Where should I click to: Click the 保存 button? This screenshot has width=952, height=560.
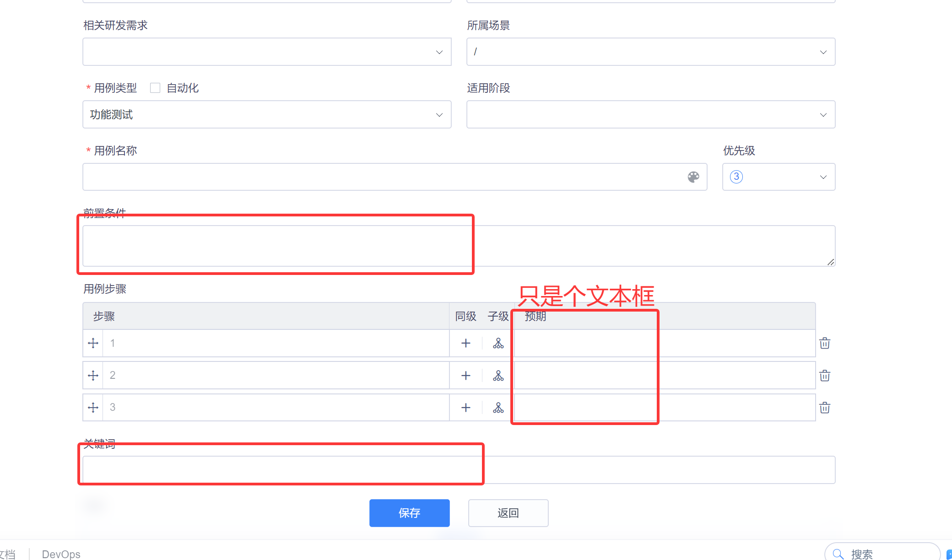(x=409, y=513)
